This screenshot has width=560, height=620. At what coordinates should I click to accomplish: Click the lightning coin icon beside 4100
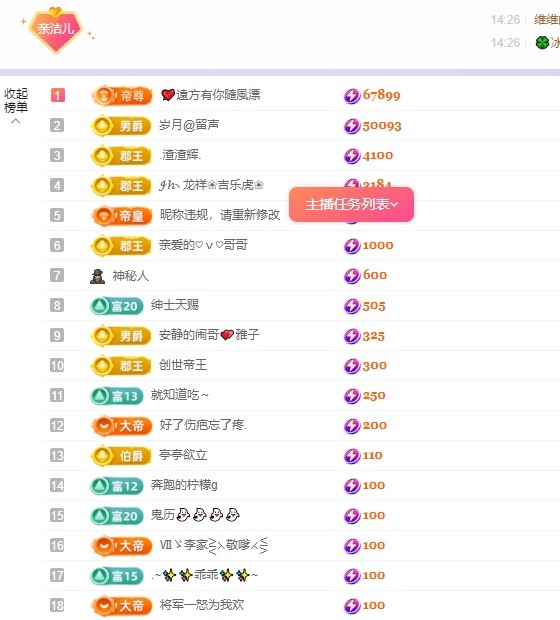[352, 156]
